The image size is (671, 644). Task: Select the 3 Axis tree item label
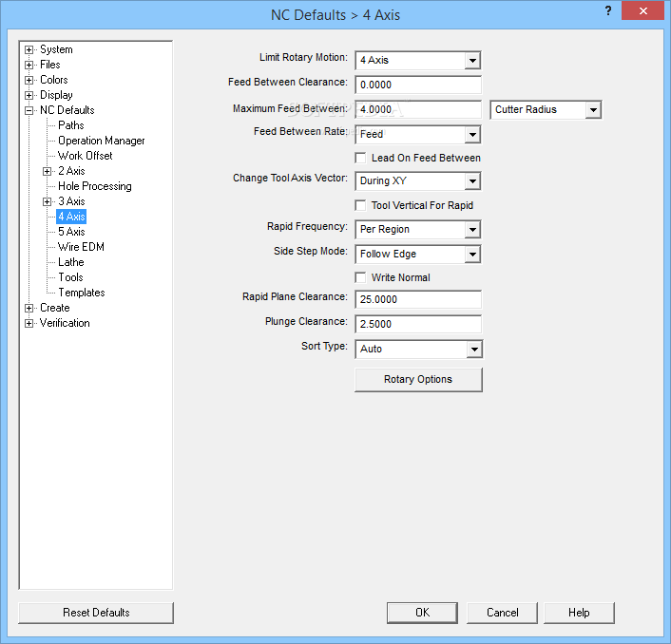click(71, 201)
